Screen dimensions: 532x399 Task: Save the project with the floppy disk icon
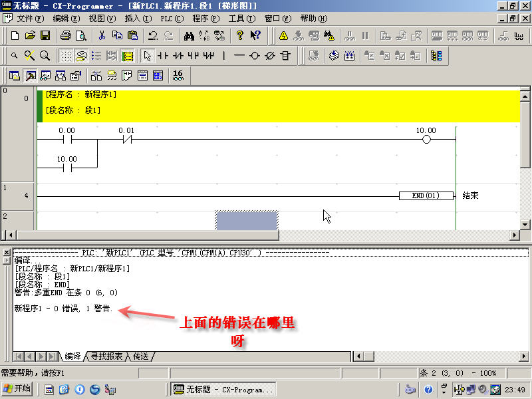tap(45, 36)
